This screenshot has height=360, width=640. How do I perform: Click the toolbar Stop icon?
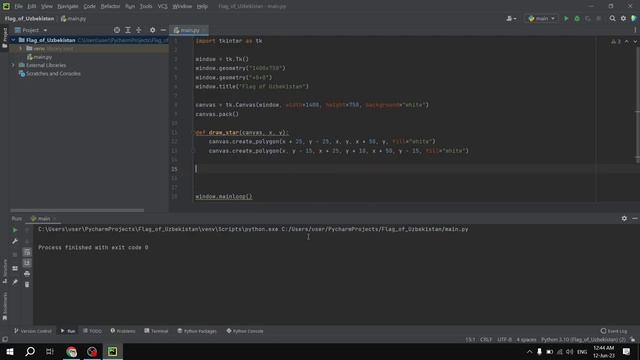click(599, 19)
